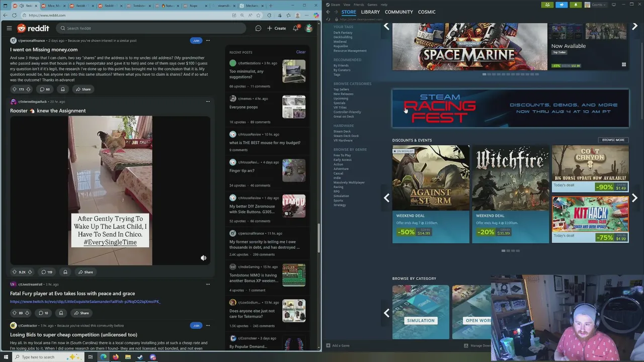
Task: Switch to the Nope Edge tab
Action: 194,6
